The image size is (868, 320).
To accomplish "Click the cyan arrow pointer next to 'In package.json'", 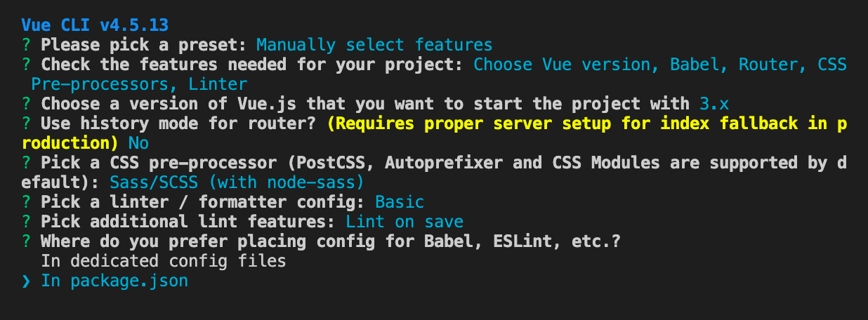I will pyautogui.click(x=26, y=281).
